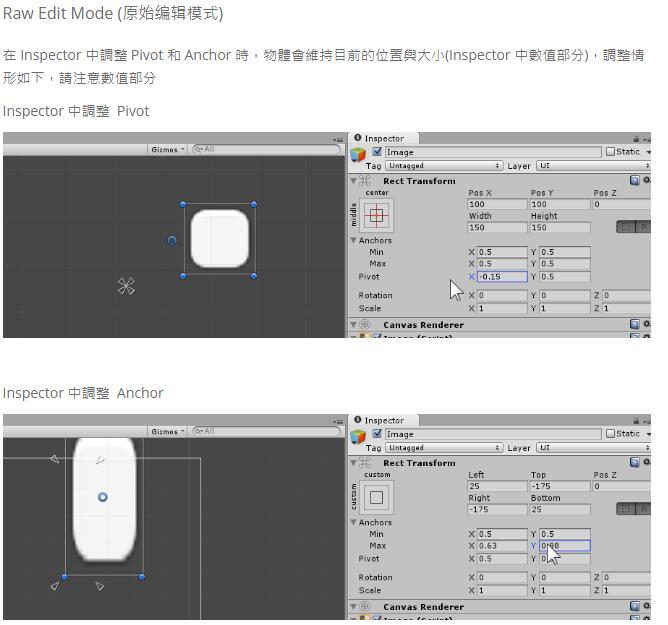The width and height of the screenshot is (668, 625).
Task: Open Static dropdown arrow in bottom Inspector
Action: (x=648, y=434)
